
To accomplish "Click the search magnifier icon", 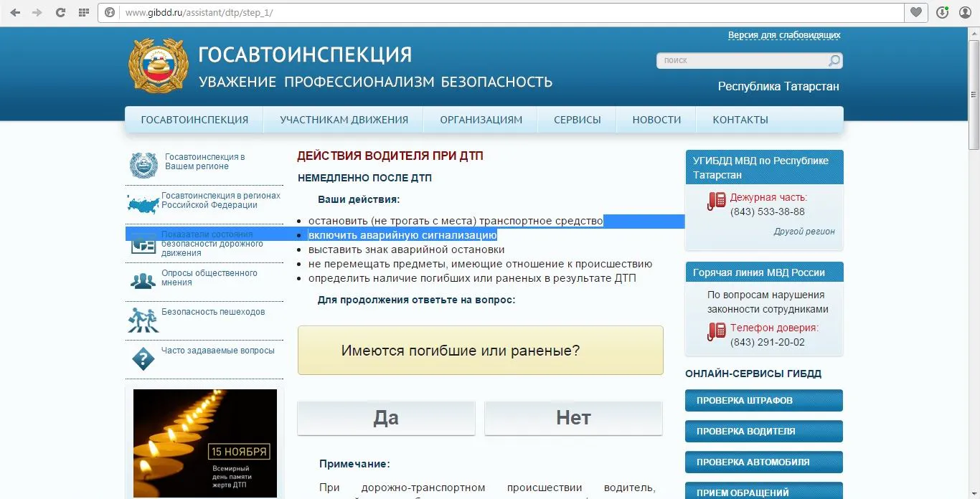I will coord(834,60).
